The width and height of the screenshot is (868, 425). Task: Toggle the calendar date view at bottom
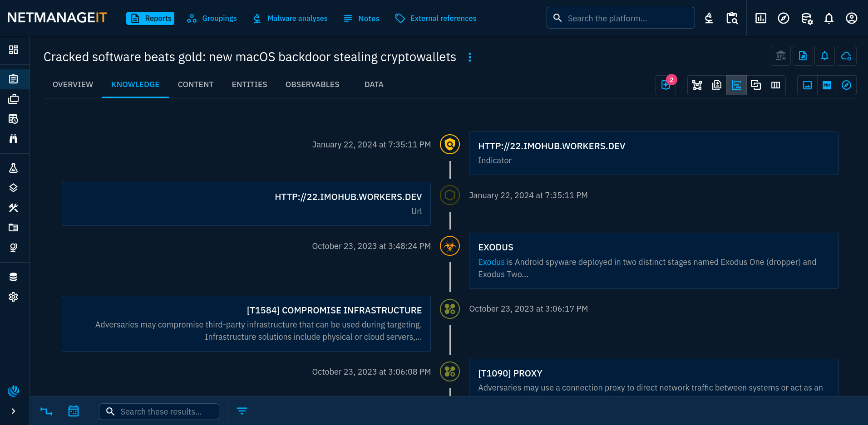tap(74, 411)
